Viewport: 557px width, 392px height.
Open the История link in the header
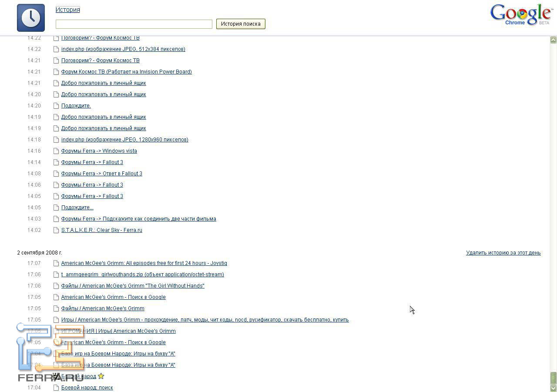[67, 10]
